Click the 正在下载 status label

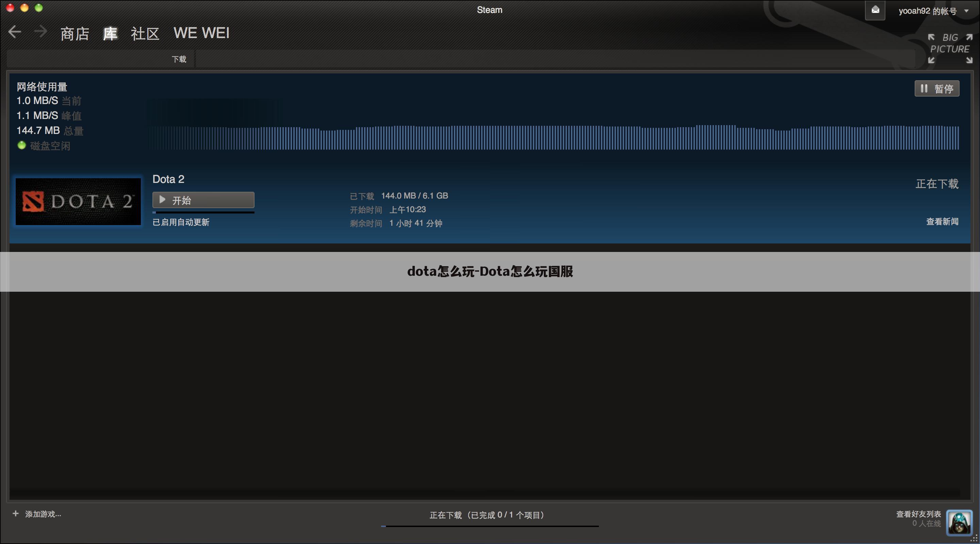coord(937,184)
